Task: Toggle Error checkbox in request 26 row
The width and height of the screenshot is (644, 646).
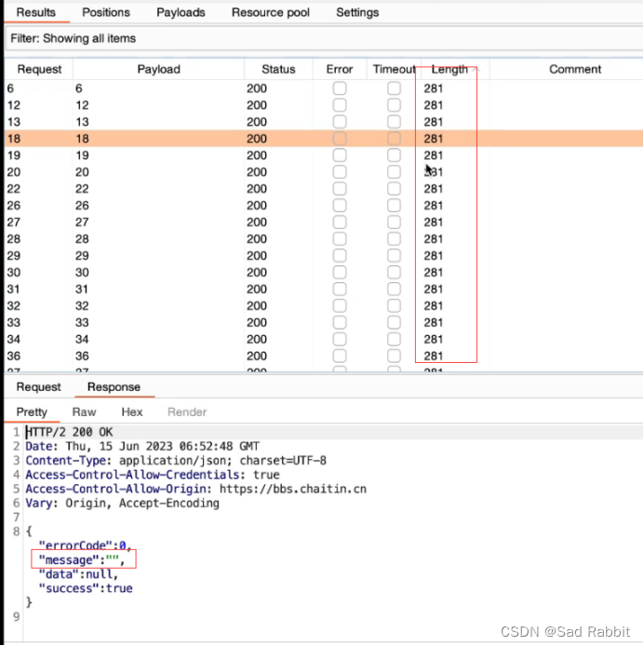Action: coord(340,205)
